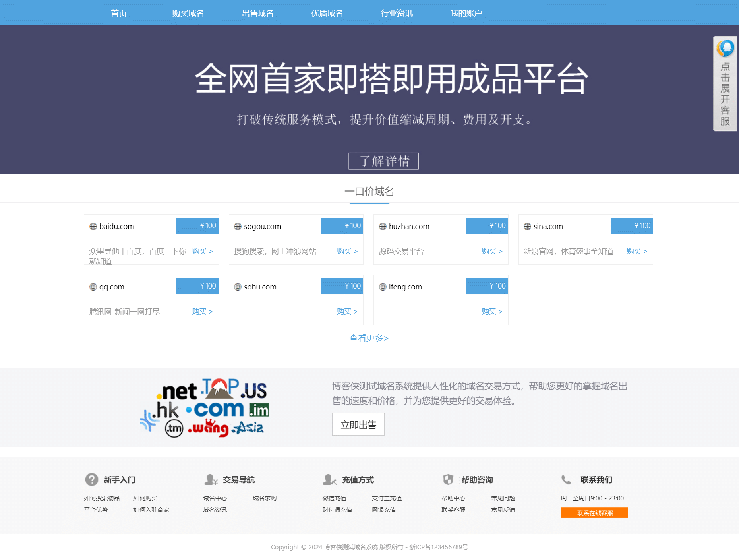Image resolution: width=739 pixels, height=560 pixels.
Task: Click the globe icon beside sina.com
Action: [x=528, y=226]
